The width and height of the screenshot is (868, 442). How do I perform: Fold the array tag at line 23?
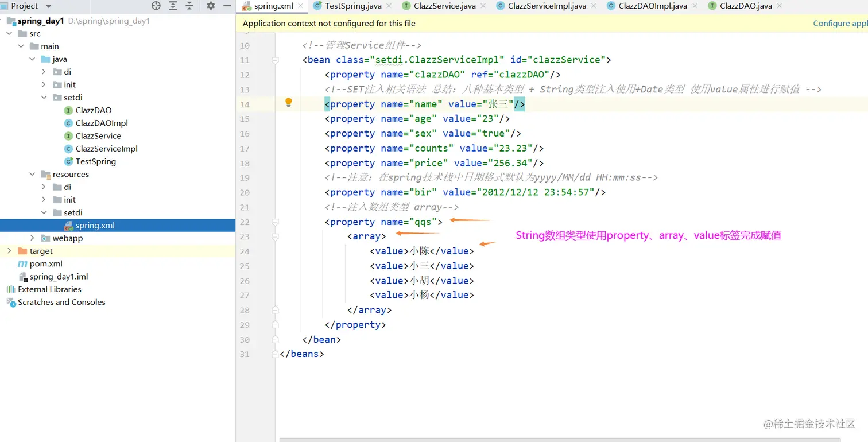pyautogui.click(x=275, y=236)
